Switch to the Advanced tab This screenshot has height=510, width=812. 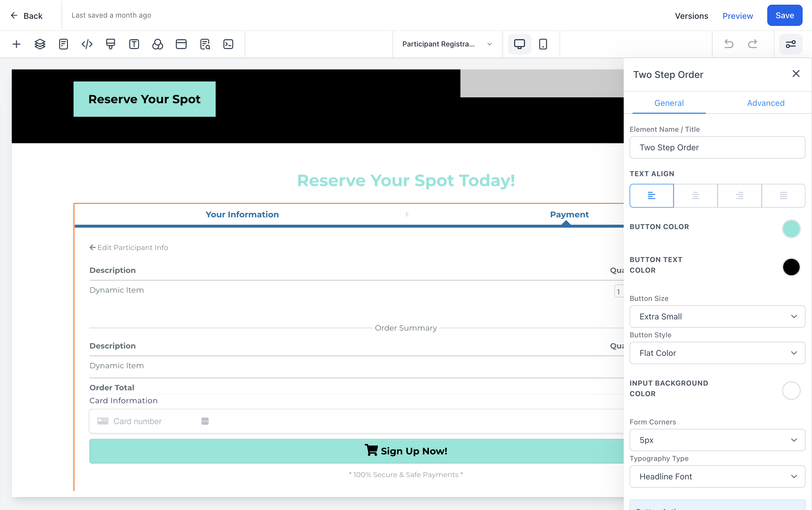pos(766,103)
